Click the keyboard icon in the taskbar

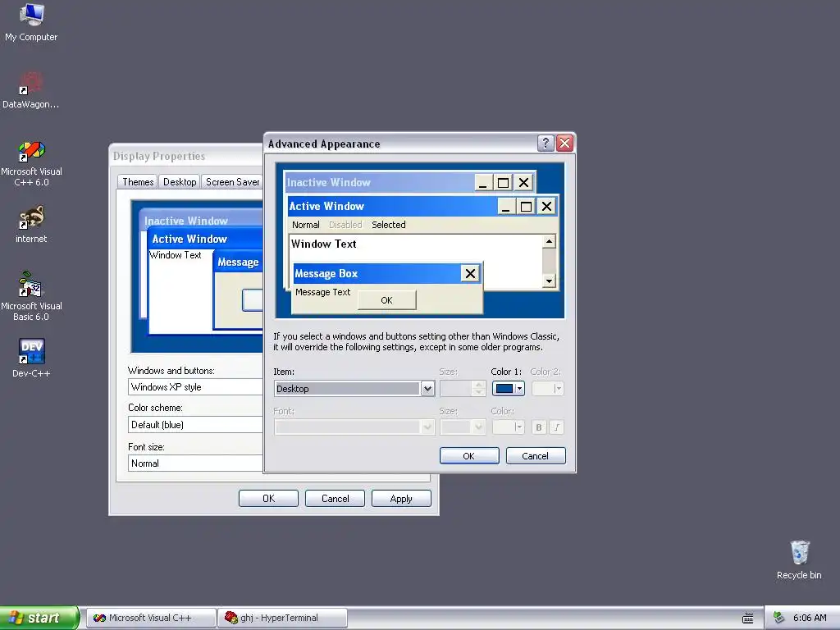[748, 619]
